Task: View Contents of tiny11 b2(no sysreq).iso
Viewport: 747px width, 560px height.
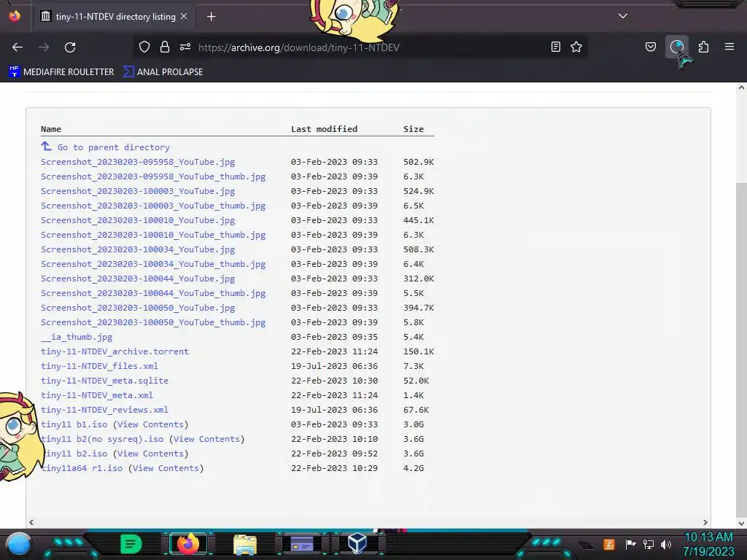Action: pyautogui.click(x=206, y=439)
